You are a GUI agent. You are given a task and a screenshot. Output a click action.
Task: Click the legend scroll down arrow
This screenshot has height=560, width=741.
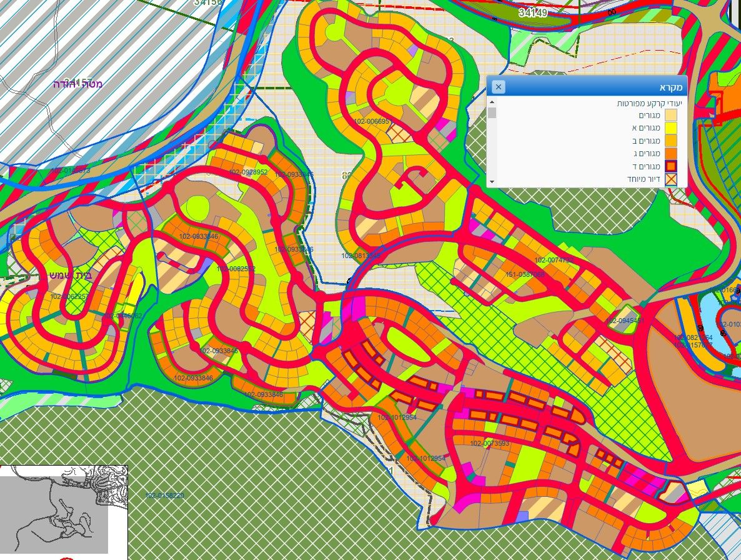492,181
